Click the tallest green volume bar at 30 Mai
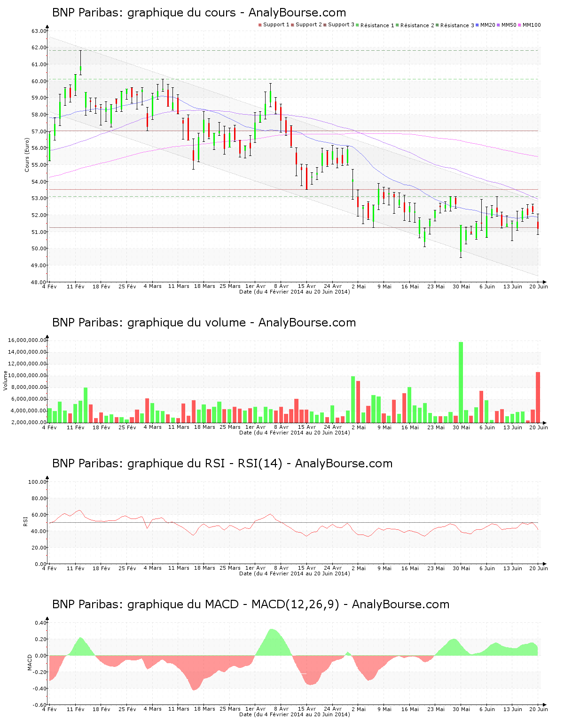564x728 pixels. [x=461, y=382]
